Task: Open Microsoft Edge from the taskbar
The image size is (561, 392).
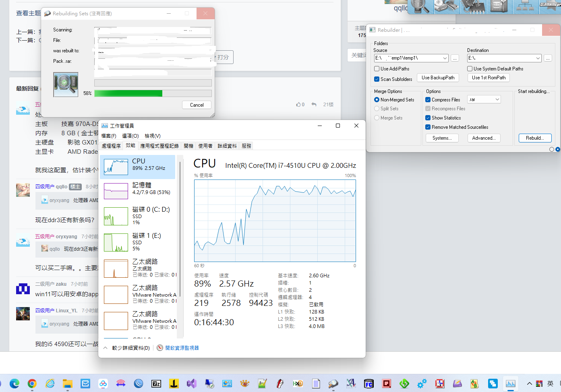Action: coord(14,384)
